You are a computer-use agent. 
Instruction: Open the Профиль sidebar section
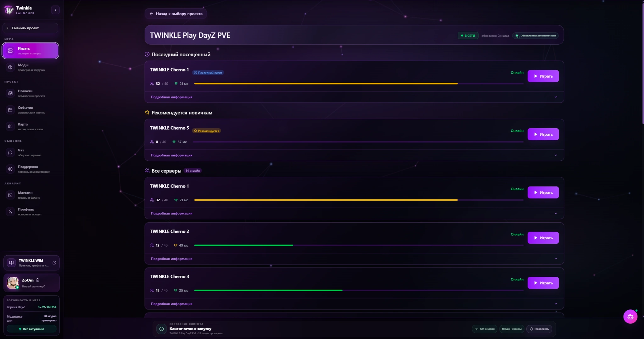coord(31,212)
